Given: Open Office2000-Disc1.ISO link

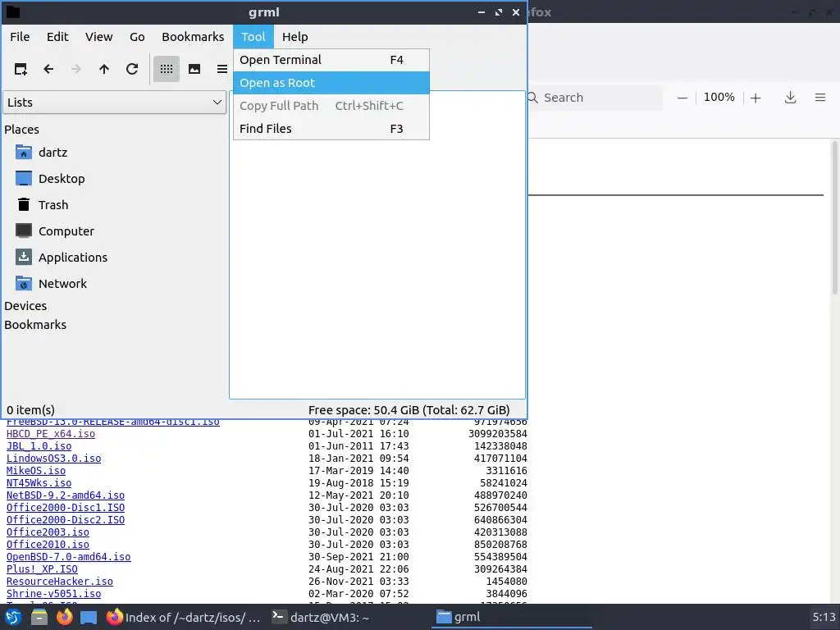Looking at the screenshot, I should coord(66,508).
